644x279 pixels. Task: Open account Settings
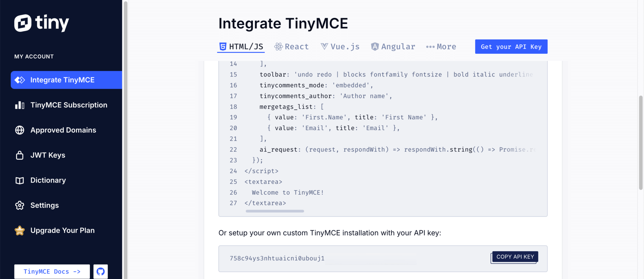[x=45, y=205]
